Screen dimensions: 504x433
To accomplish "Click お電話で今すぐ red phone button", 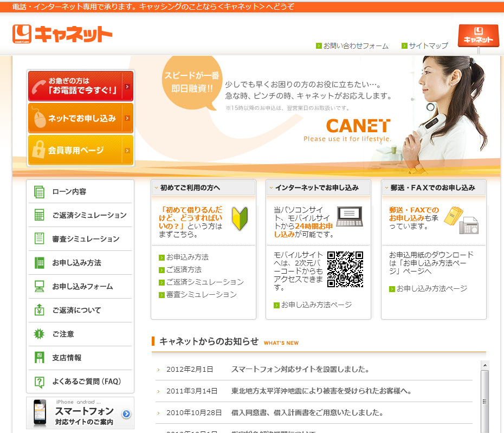I will tap(81, 86).
